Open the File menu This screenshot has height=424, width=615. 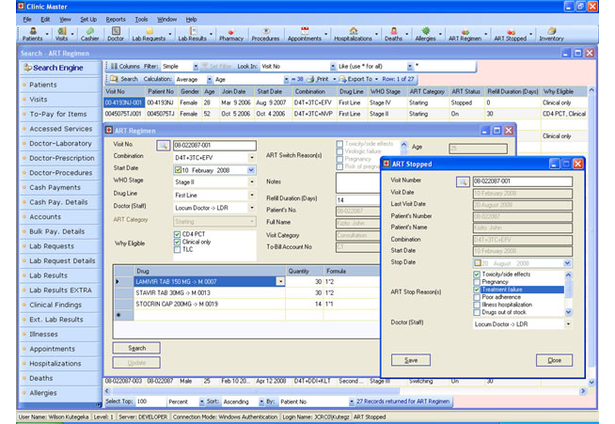27,19
